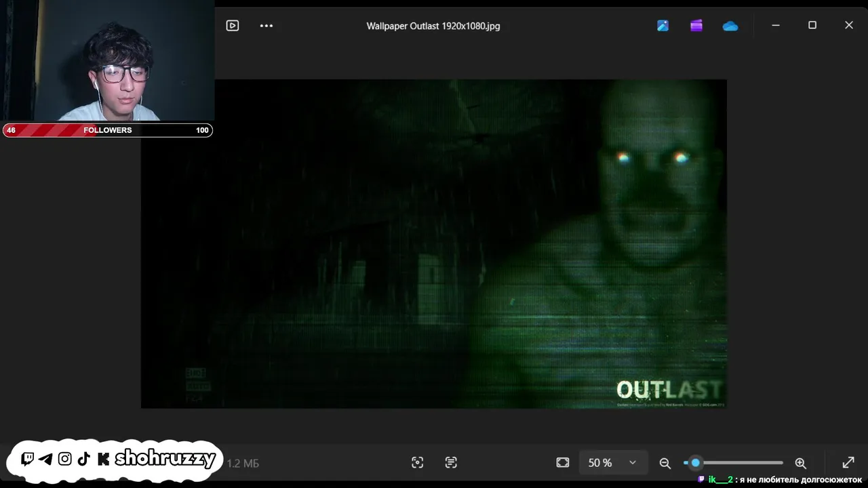868x488 pixels.
Task: Close the Photos window
Action: point(849,25)
